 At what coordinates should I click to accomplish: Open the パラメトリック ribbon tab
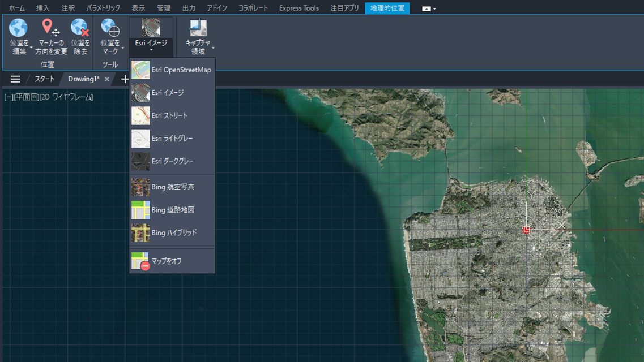tap(103, 8)
